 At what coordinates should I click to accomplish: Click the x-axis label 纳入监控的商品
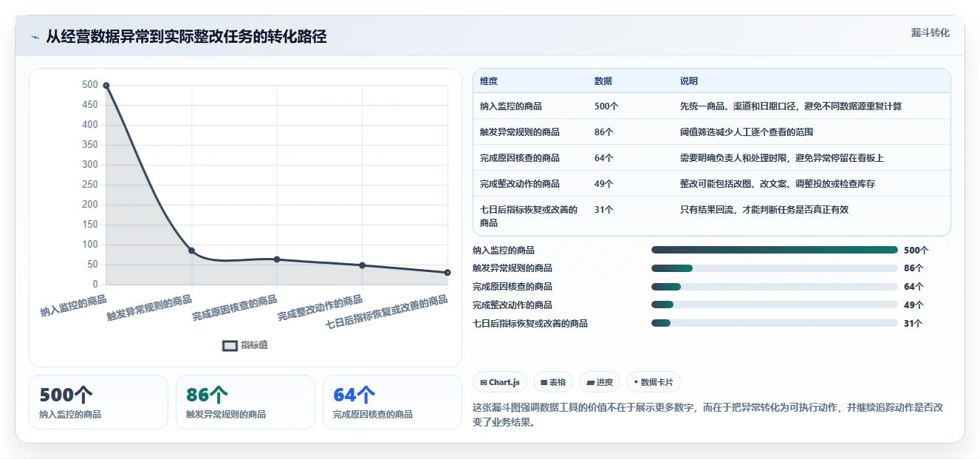(73, 306)
